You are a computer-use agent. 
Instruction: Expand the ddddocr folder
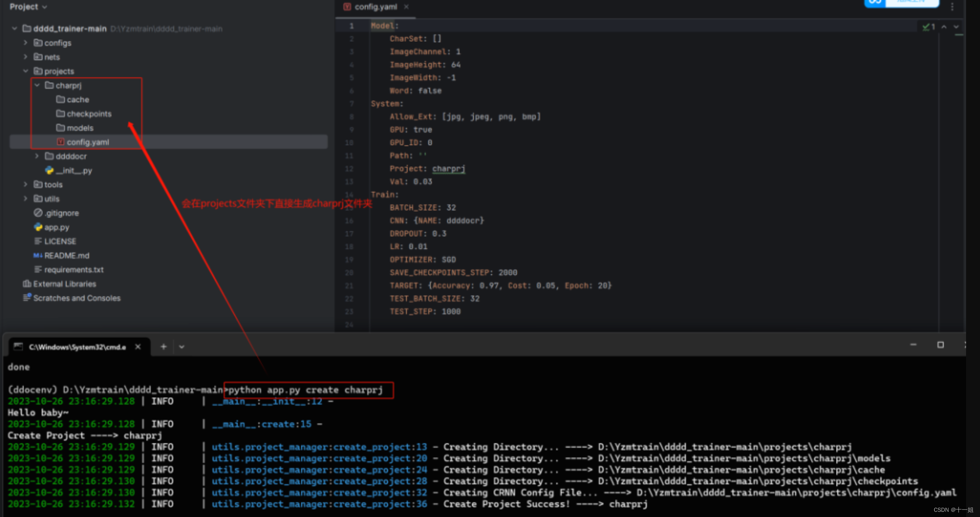(37, 156)
